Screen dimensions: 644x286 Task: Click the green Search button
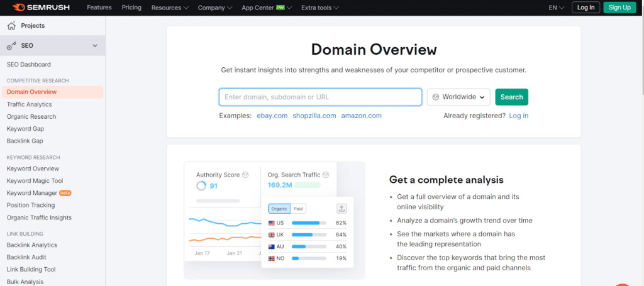click(511, 97)
